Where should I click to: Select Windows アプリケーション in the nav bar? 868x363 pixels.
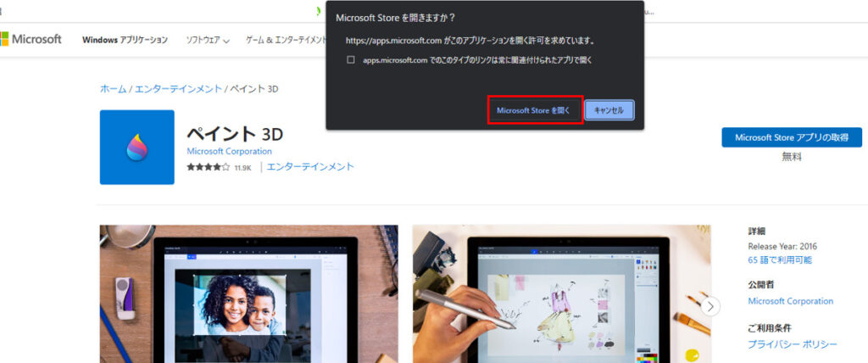click(x=125, y=40)
